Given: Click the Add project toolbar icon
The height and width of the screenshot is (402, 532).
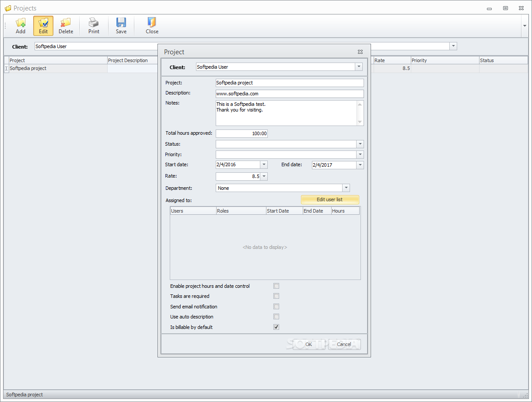Looking at the screenshot, I should pos(21,26).
